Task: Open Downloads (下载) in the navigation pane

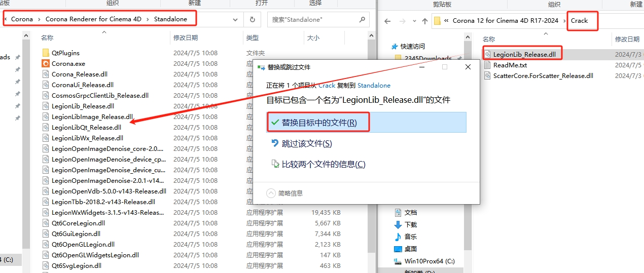Action: click(x=410, y=225)
